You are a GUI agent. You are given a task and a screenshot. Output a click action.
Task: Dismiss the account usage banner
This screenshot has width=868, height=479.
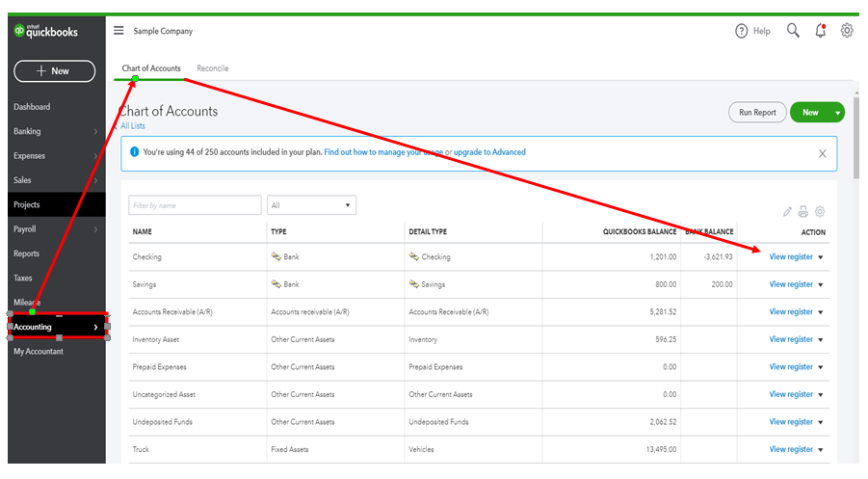[x=822, y=154]
